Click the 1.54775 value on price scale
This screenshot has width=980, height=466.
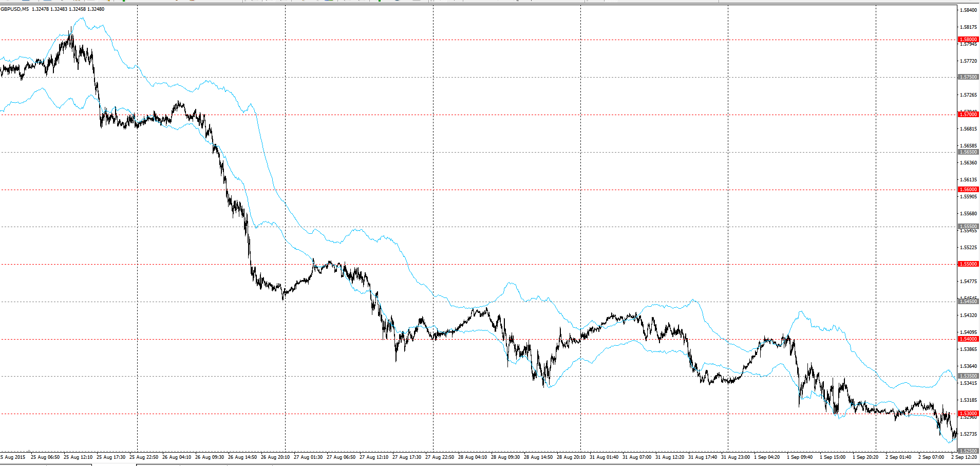[x=969, y=282]
